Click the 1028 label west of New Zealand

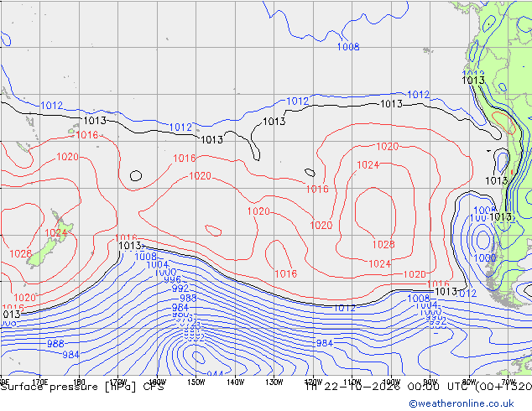click(20, 253)
